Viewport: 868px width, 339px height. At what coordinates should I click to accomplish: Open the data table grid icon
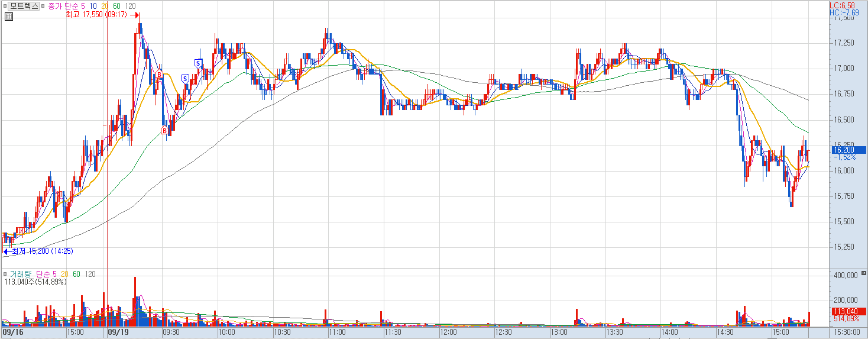(x=8, y=17)
